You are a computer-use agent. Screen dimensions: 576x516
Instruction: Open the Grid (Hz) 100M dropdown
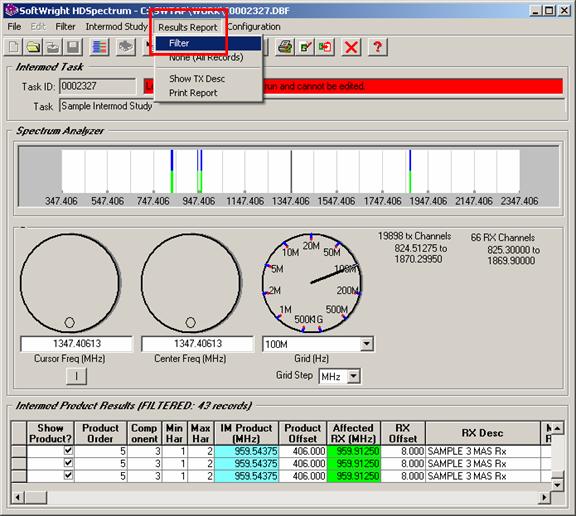pos(367,344)
